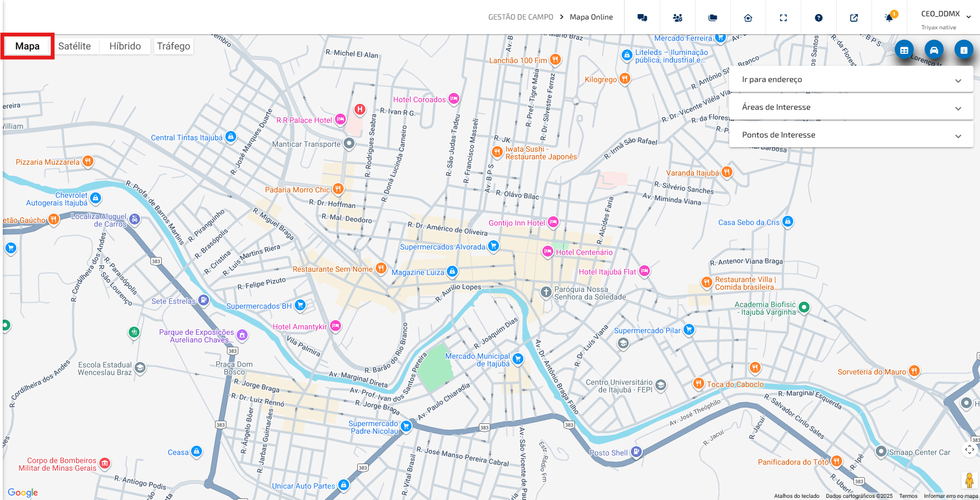Click the Casa Sebo da Cris label

749,222
